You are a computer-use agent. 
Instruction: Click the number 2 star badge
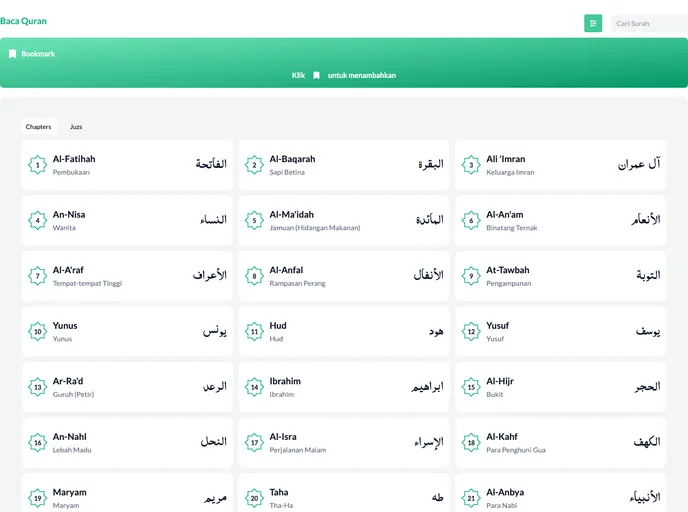pos(254,165)
